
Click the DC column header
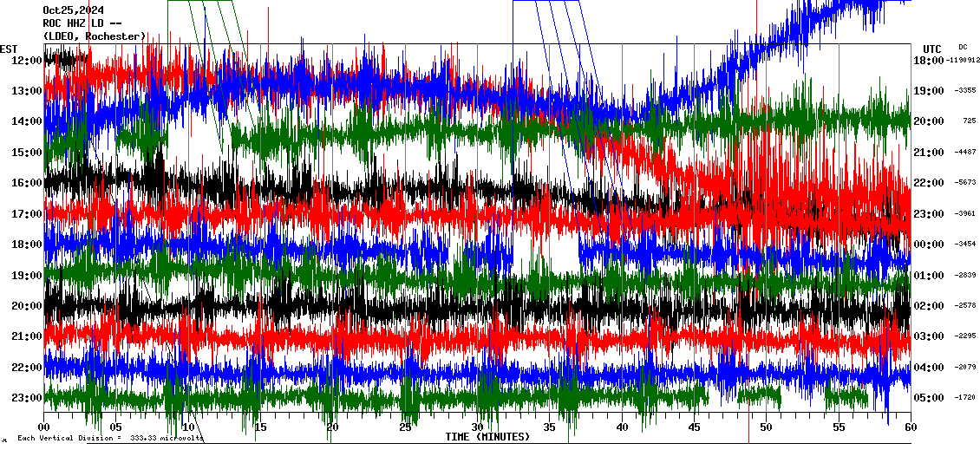(963, 47)
